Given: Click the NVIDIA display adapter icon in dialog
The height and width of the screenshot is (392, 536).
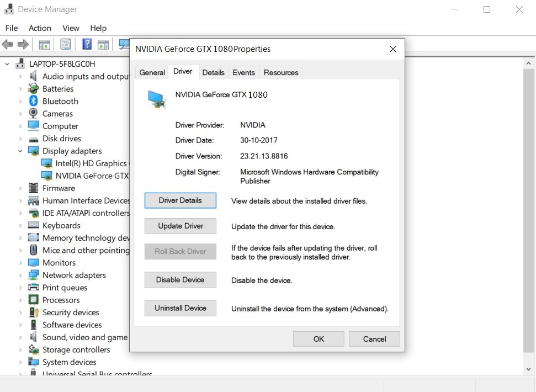Looking at the screenshot, I should pyautogui.click(x=157, y=99).
